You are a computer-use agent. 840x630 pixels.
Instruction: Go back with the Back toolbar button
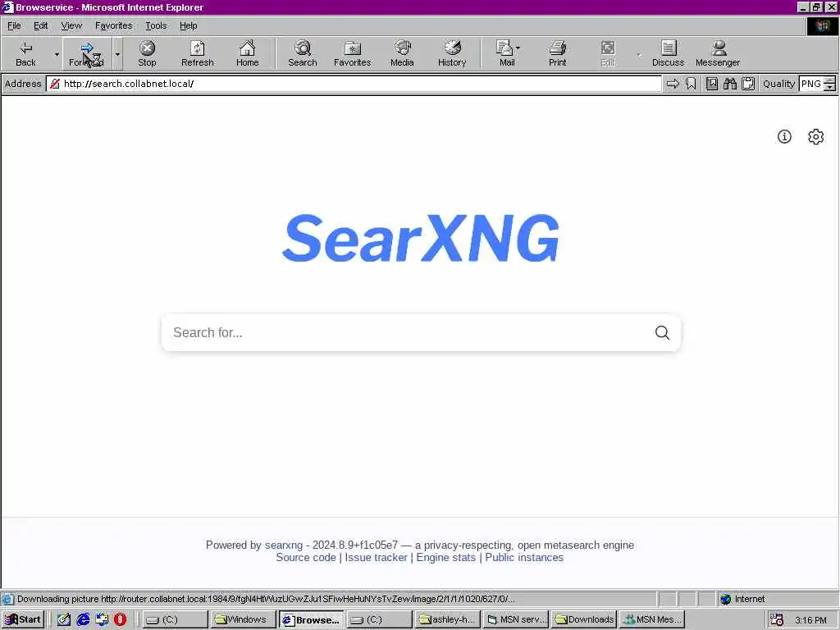click(x=25, y=53)
